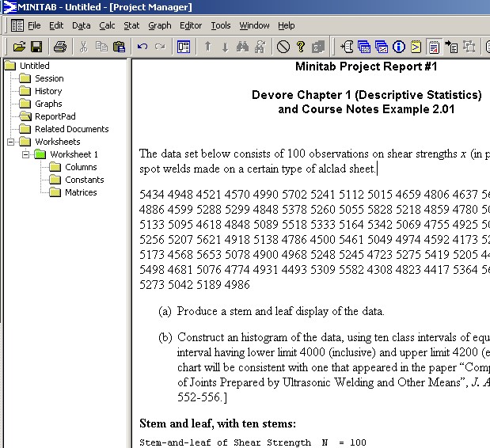This screenshot has height=448, width=490.
Task: Select the Constants folder
Action: pos(77,180)
